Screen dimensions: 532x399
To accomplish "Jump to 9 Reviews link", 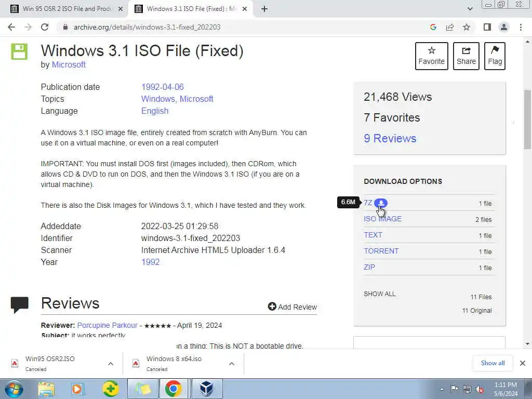I will pos(390,138).
